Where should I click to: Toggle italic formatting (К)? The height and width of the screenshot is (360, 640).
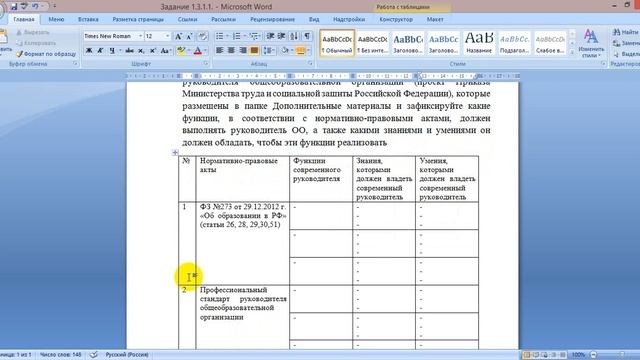(x=100, y=51)
